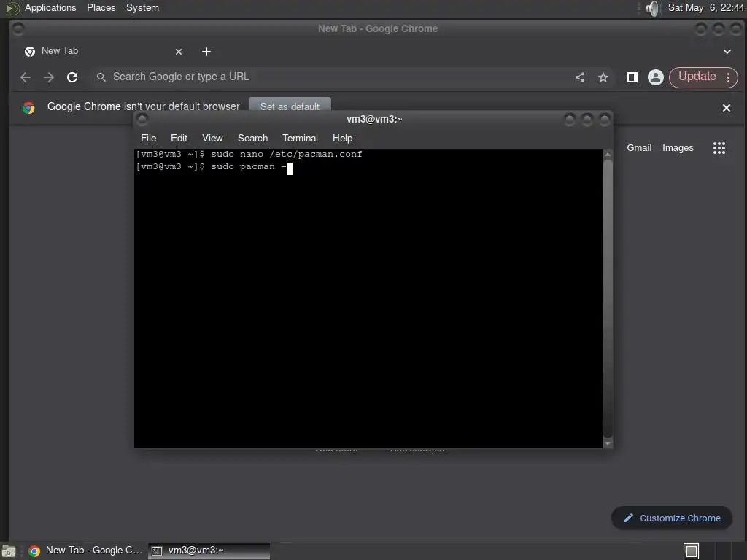Open the Google apps grid
747x560 pixels.
tap(719, 148)
